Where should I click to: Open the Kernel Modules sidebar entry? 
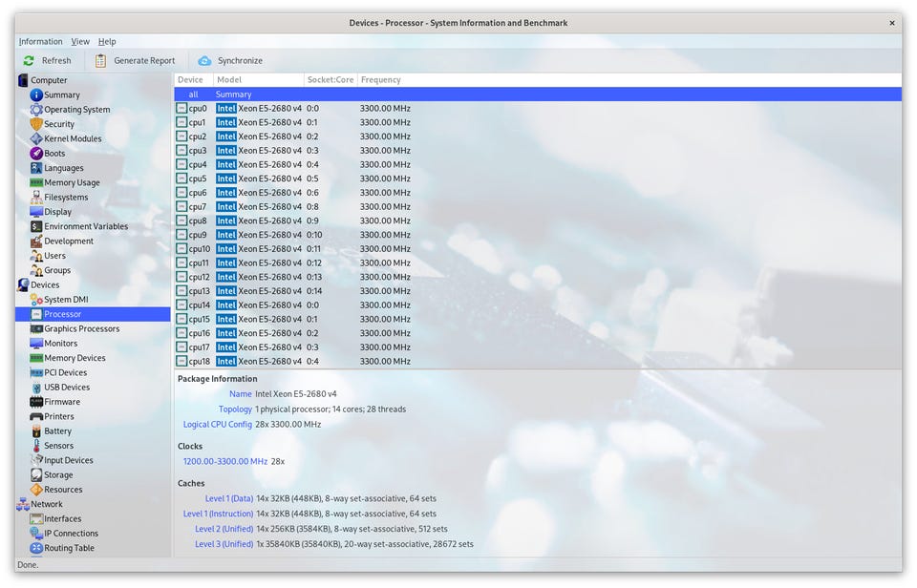pos(73,139)
